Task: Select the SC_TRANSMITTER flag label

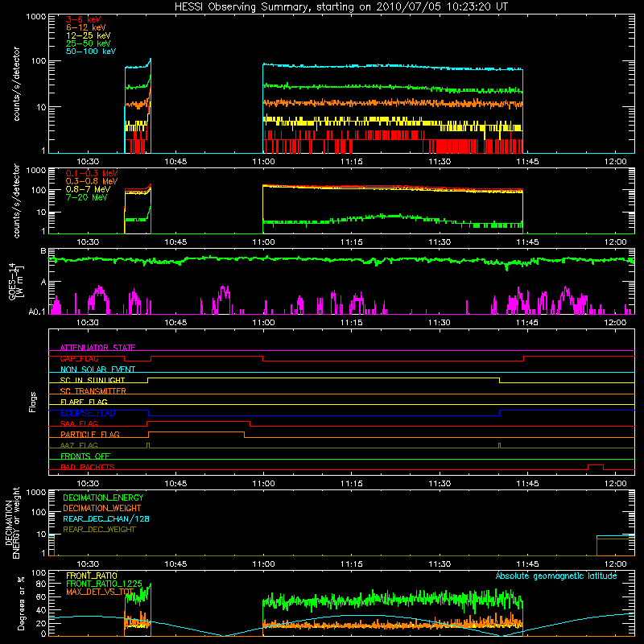Action: click(x=93, y=391)
